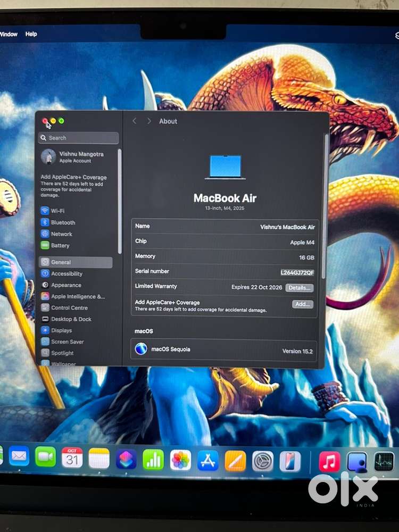The width and height of the screenshot is (399, 532).
Task: Launch the Music app from the dock
Action: tap(329, 462)
